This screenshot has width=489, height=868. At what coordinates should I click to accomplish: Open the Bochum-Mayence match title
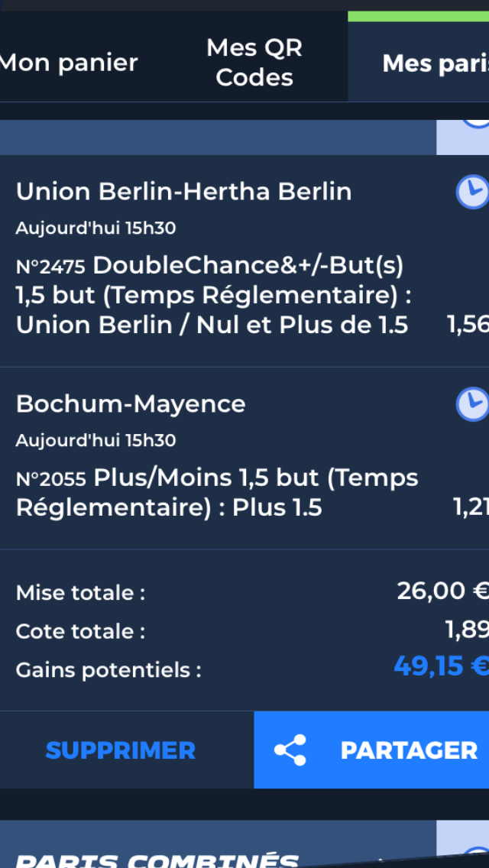pyautogui.click(x=131, y=404)
